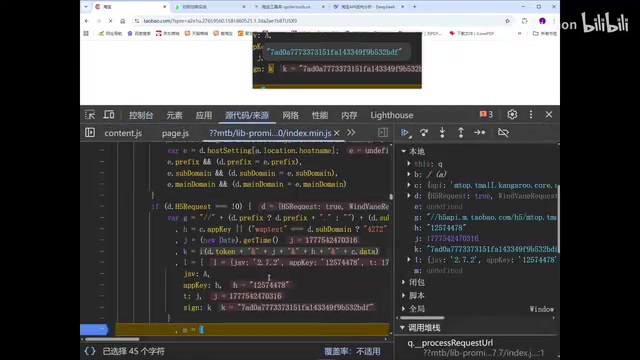Switch to the 应用 application tab

pos(204,115)
